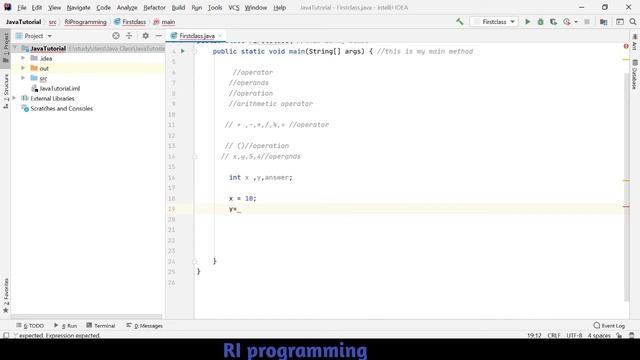The image size is (640, 360).
Task: Click the main method breadcrumb
Action: pos(164,22)
